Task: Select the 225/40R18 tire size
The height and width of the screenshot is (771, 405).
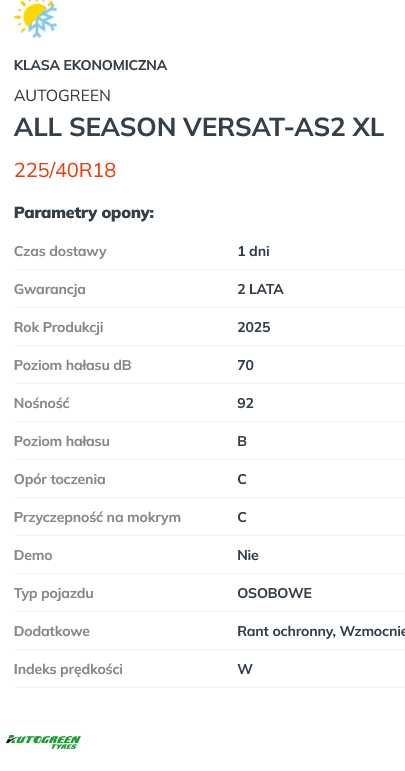Action: (65, 171)
